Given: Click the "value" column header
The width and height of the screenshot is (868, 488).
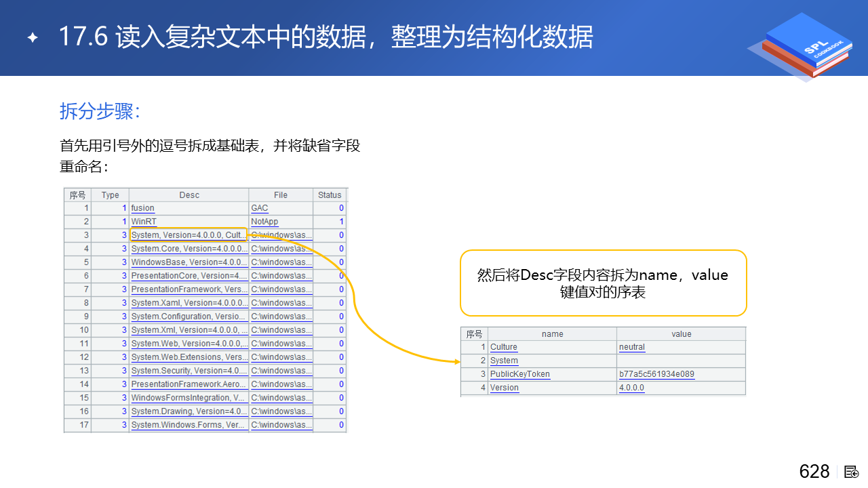Looking at the screenshot, I should (x=682, y=334).
